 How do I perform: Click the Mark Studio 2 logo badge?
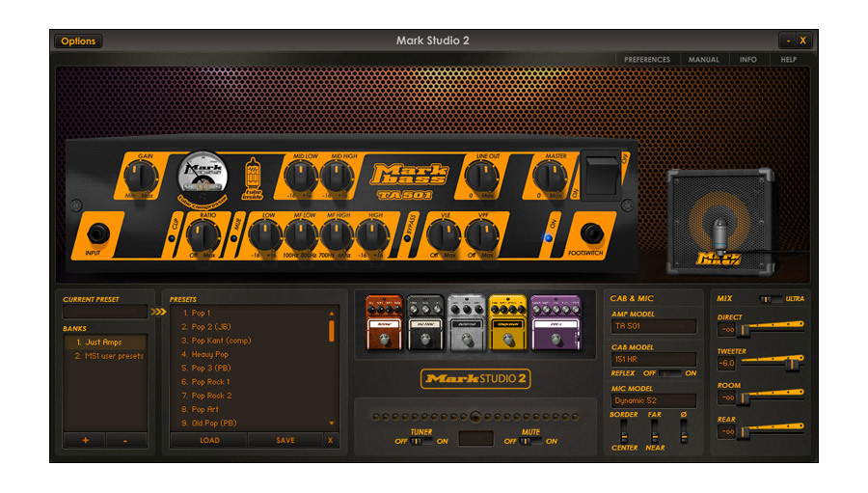pyautogui.click(x=475, y=379)
